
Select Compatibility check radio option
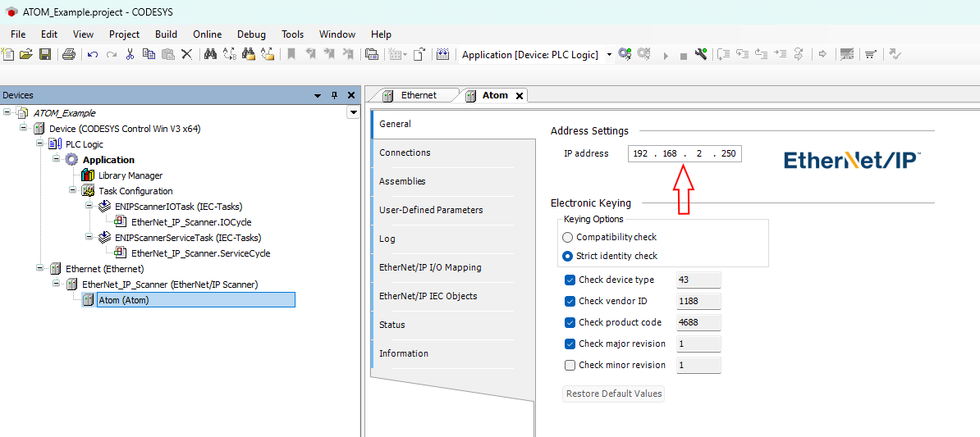pos(567,237)
